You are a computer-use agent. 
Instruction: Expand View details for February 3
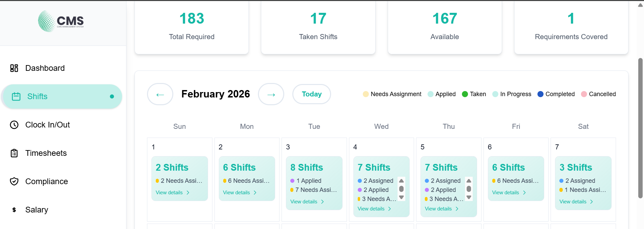click(307, 202)
